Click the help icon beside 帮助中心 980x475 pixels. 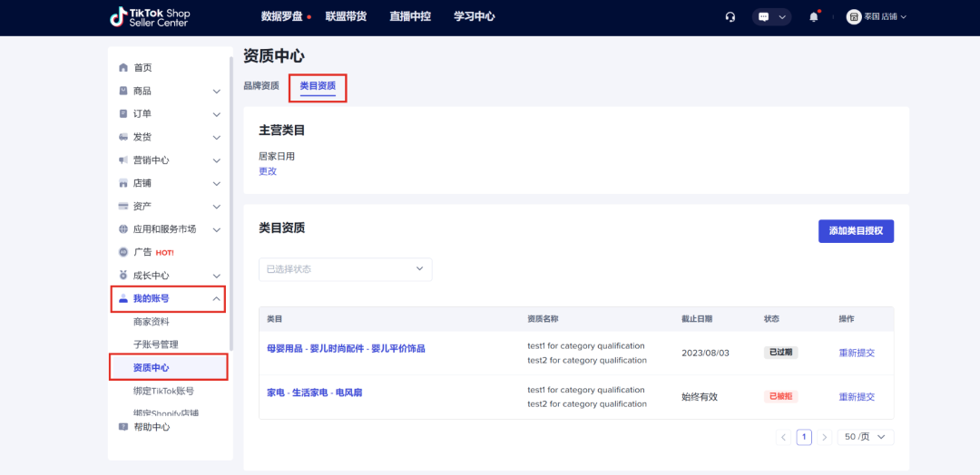pyautogui.click(x=123, y=427)
